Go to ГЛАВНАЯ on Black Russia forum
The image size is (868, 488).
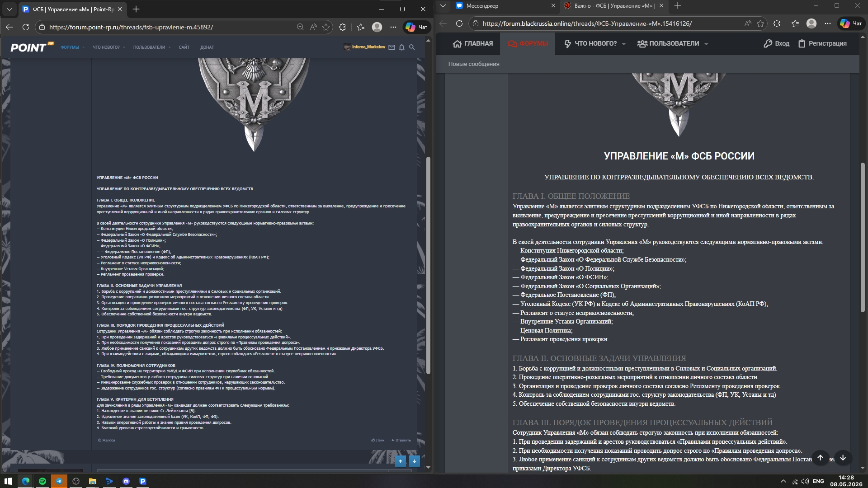[473, 44]
